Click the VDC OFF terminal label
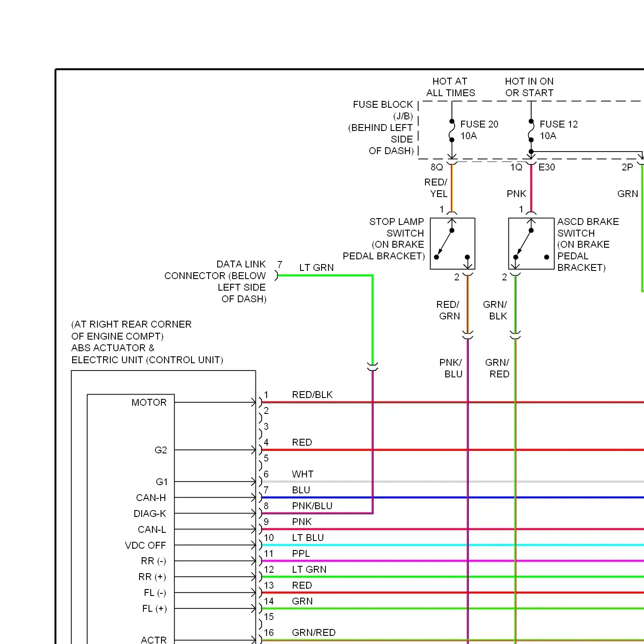The width and height of the screenshot is (644, 644). click(x=145, y=546)
